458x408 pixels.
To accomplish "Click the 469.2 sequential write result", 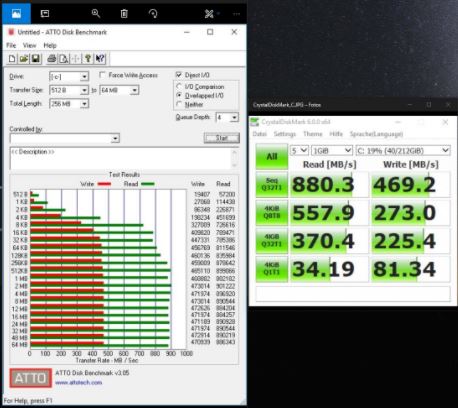I will tap(411, 185).
